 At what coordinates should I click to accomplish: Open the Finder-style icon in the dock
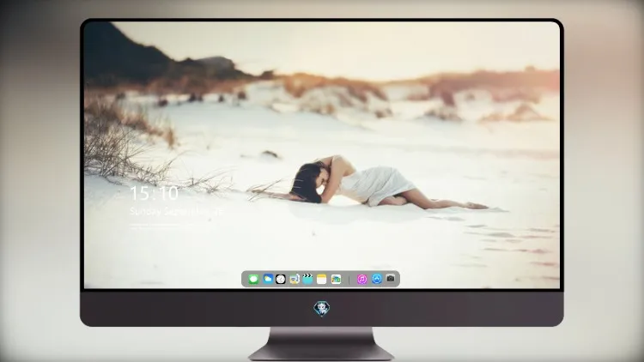point(294,279)
